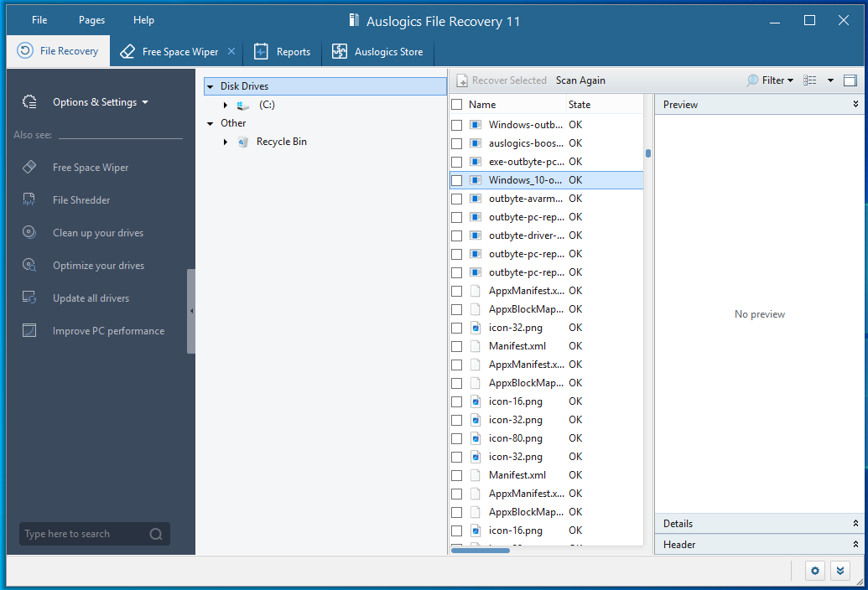Toggle the select-all checkbox in Name header
868x590 pixels.
456,105
